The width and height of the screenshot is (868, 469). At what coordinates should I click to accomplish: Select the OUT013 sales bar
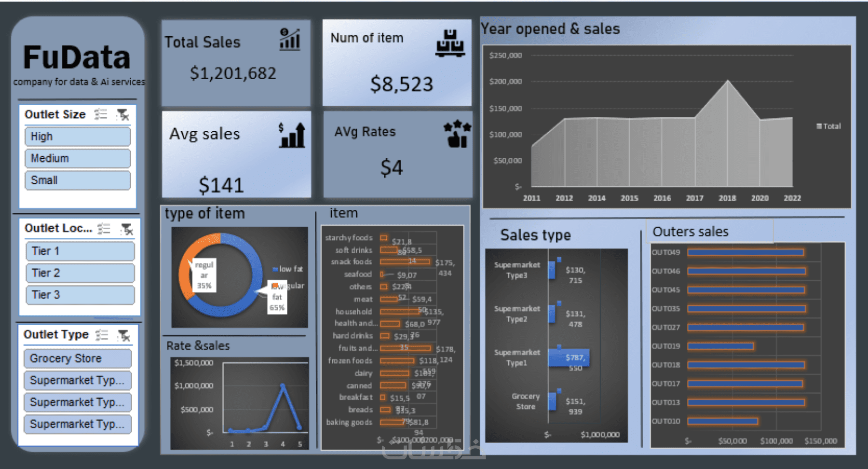[x=746, y=402]
